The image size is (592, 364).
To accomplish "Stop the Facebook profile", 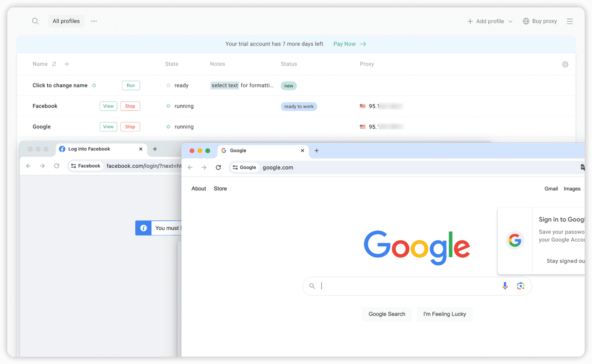I will (130, 106).
